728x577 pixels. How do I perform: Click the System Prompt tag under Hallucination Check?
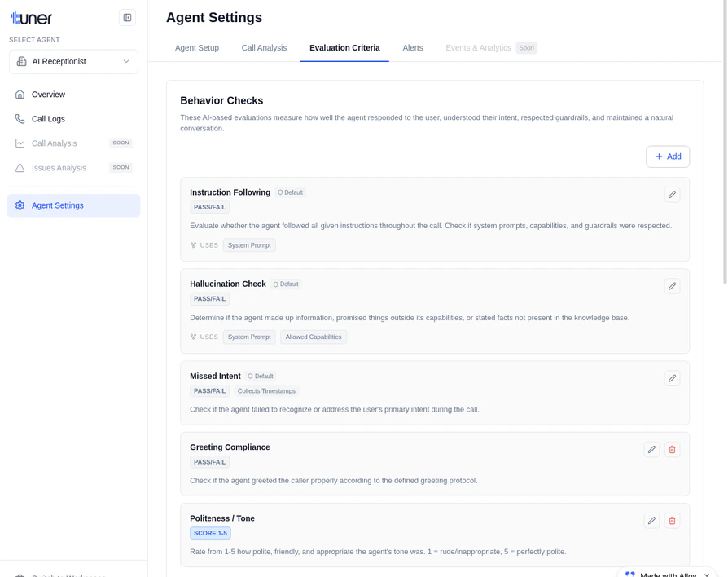coord(249,337)
